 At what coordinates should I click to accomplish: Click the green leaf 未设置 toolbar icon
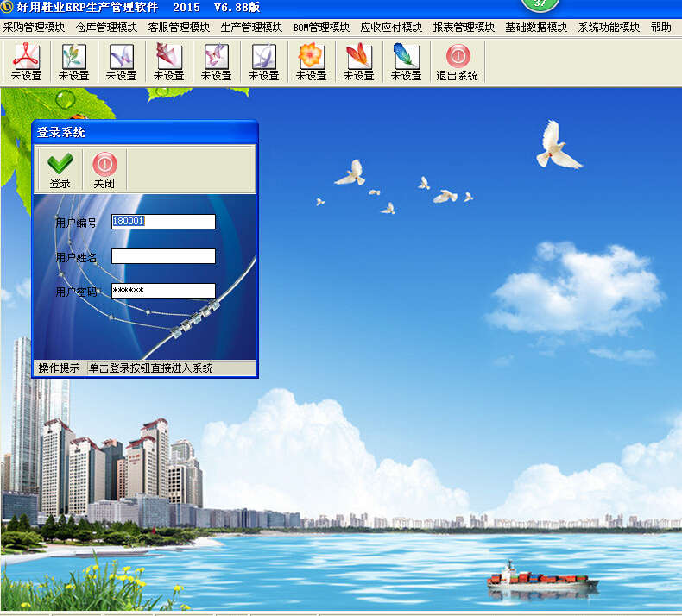pyautogui.click(x=73, y=62)
